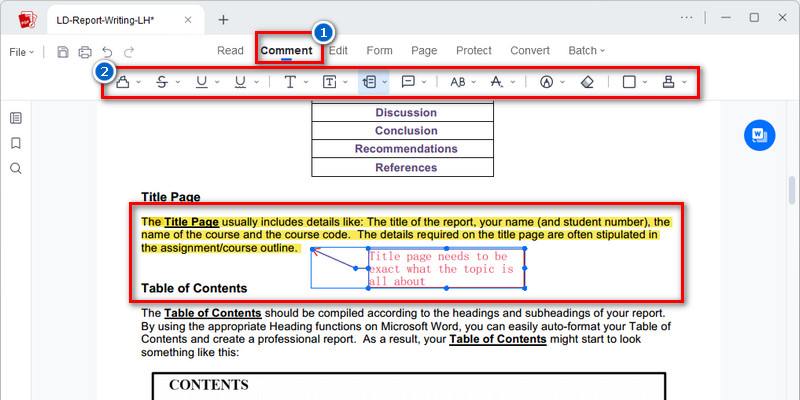Image resolution: width=800 pixels, height=400 pixels.
Task: Open the Batch dropdown menu
Action: [x=587, y=51]
